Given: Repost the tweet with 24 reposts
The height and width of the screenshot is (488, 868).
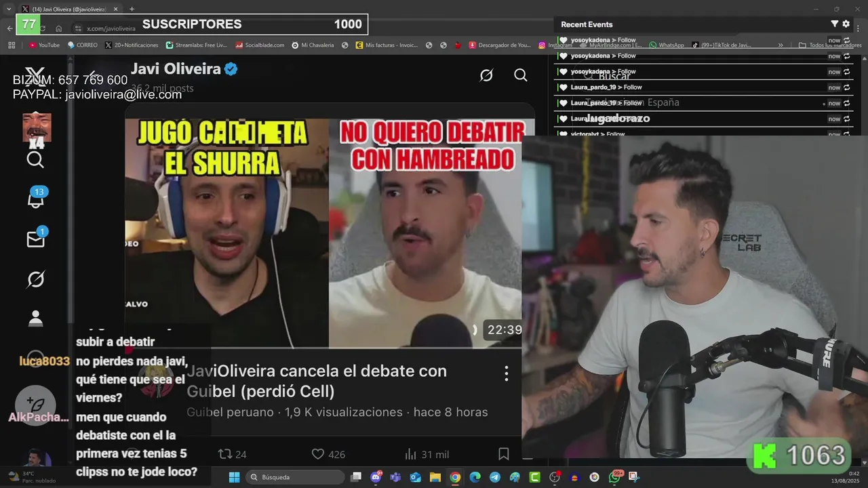Looking at the screenshot, I should click(232, 454).
